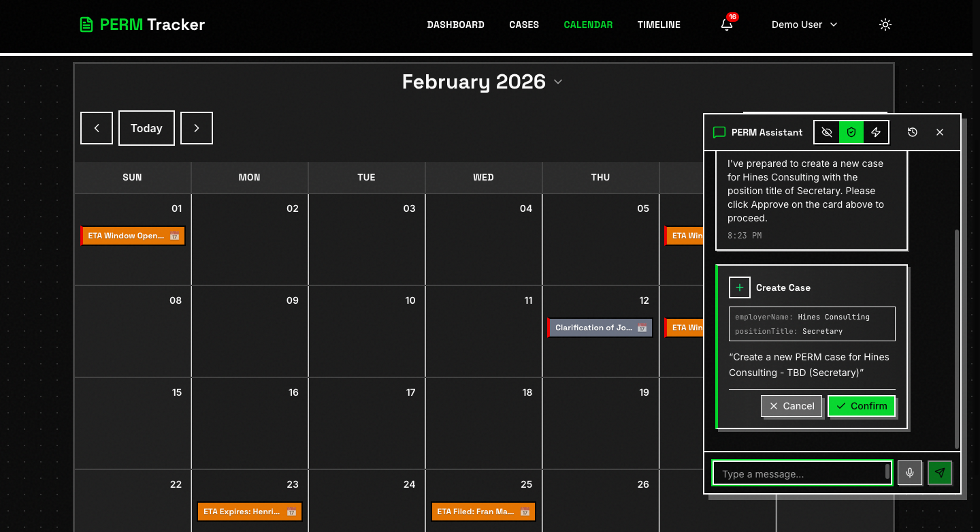Screen dimensions: 980x532
Task: Click the chat bubble icon beside PERM Assistant
Action: tap(719, 133)
